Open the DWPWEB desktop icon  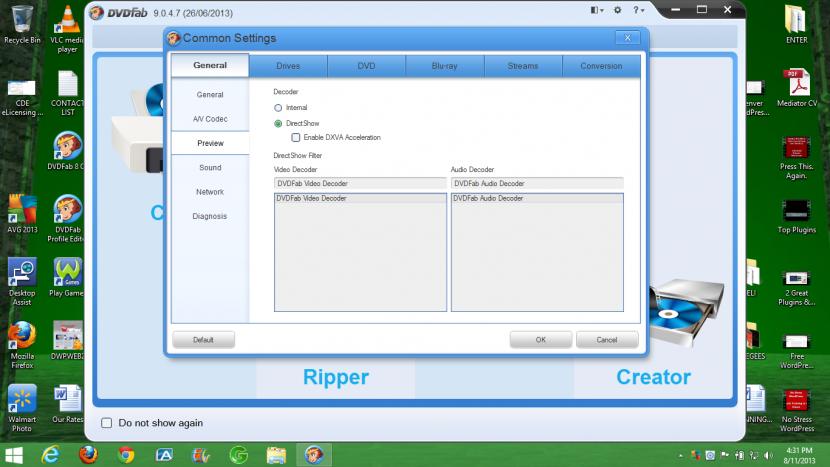pos(67,340)
